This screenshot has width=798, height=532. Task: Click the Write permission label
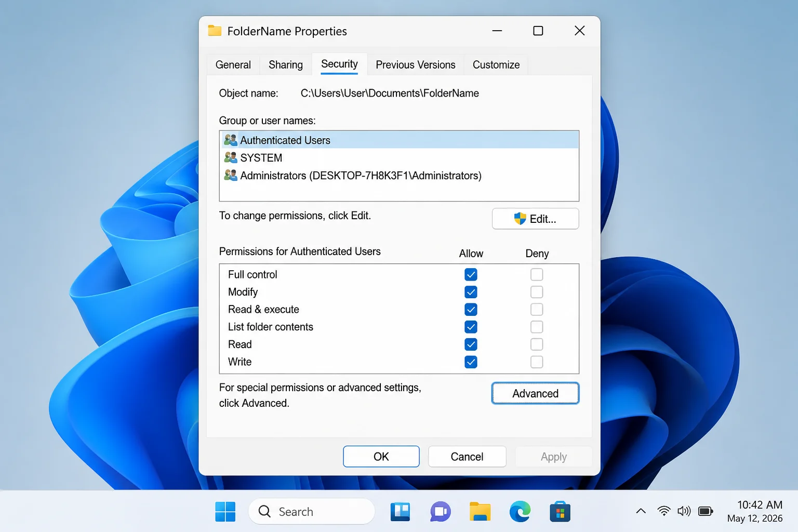(240, 362)
